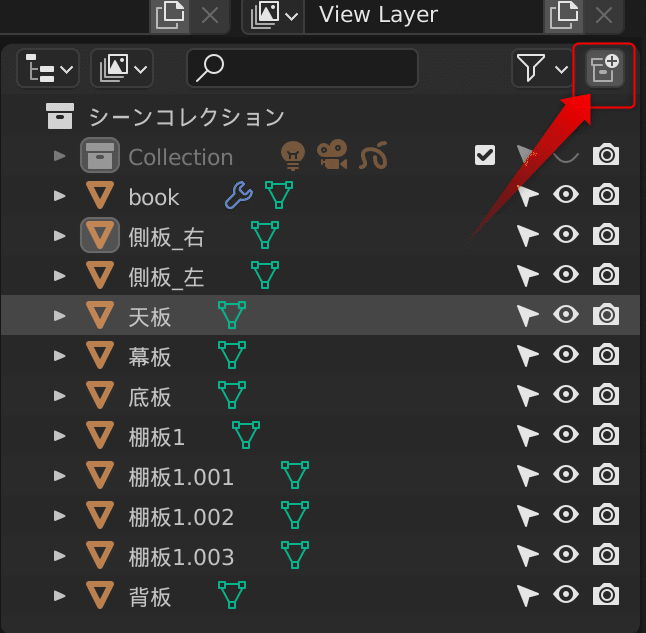Click mesh data icon on 側板_左 row
The height and width of the screenshot is (633, 646).
click(x=265, y=275)
